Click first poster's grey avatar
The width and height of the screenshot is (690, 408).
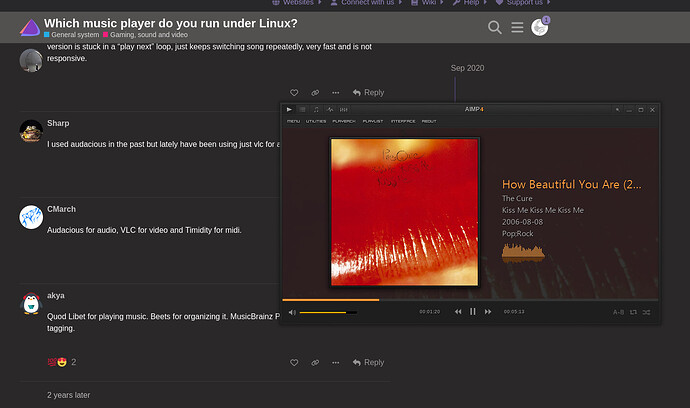click(31, 60)
